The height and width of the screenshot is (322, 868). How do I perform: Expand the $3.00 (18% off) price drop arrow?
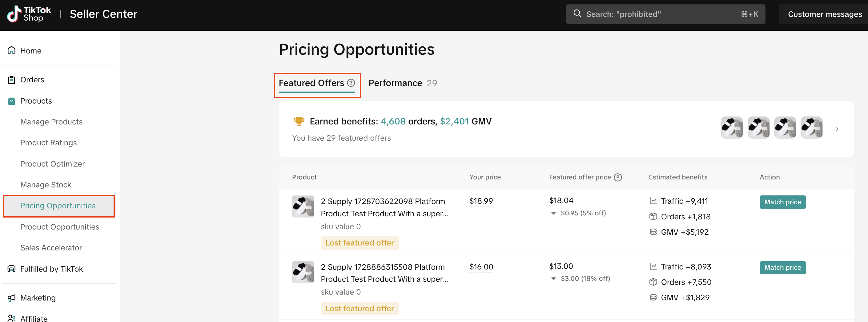(x=553, y=279)
